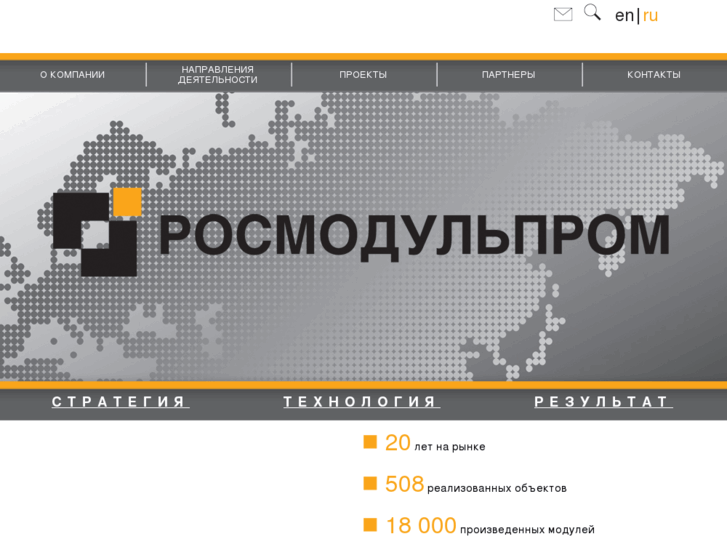Click the РОСМОДУЛЬПРОМ banner title
Image resolution: width=727 pixels, height=545 pixels.
[415, 236]
